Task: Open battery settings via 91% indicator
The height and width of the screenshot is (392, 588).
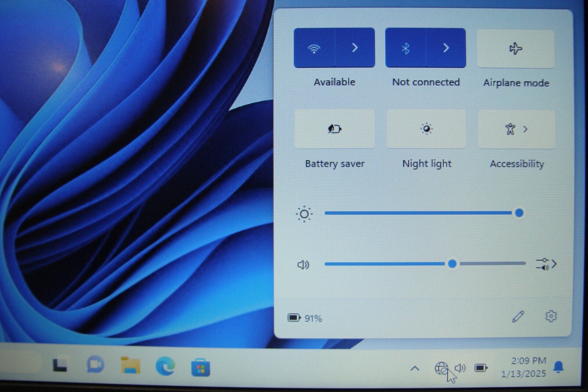Action: click(305, 318)
